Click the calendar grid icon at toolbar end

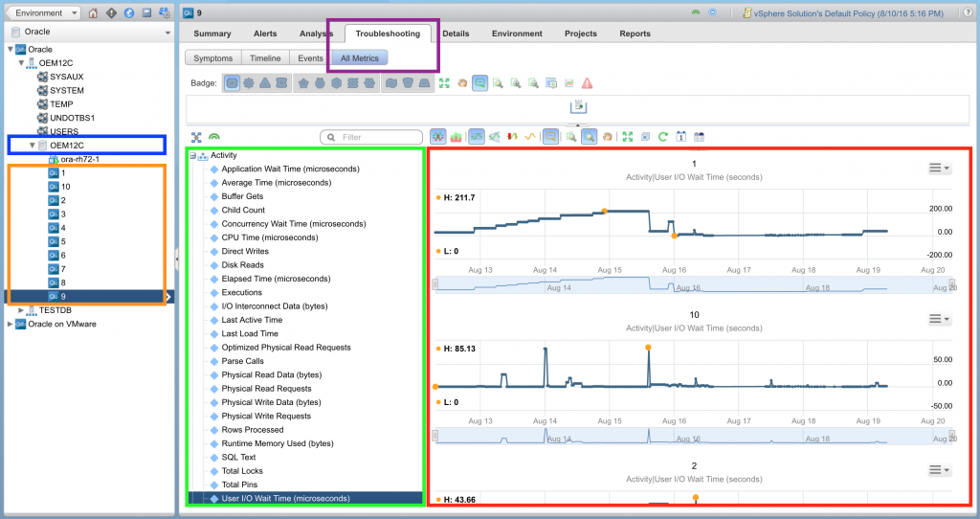coord(700,136)
